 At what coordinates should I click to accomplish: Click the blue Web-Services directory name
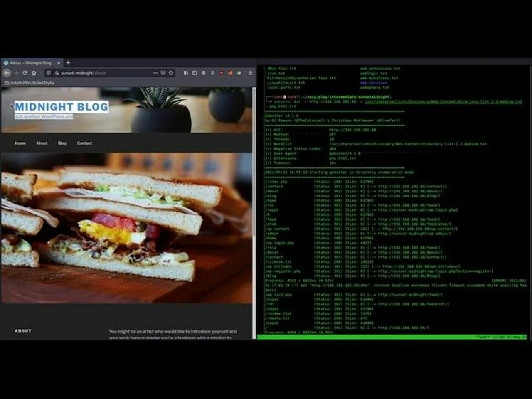[x=374, y=83]
